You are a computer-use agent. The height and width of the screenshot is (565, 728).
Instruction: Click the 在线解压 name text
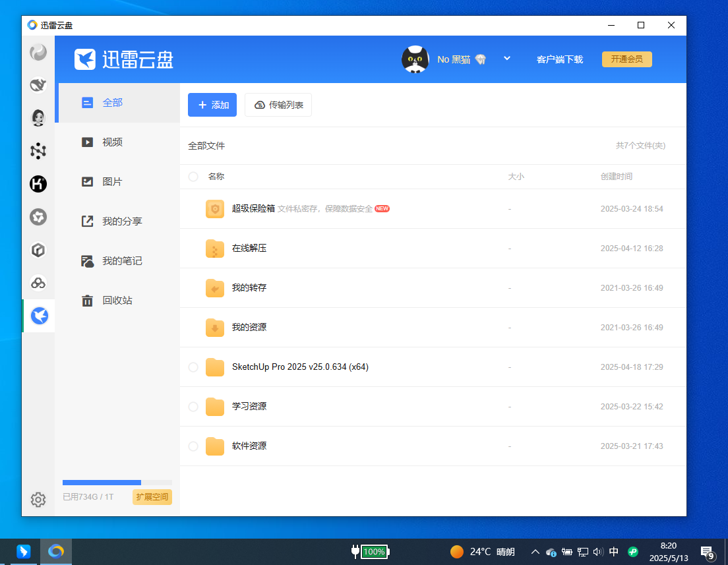(x=249, y=248)
